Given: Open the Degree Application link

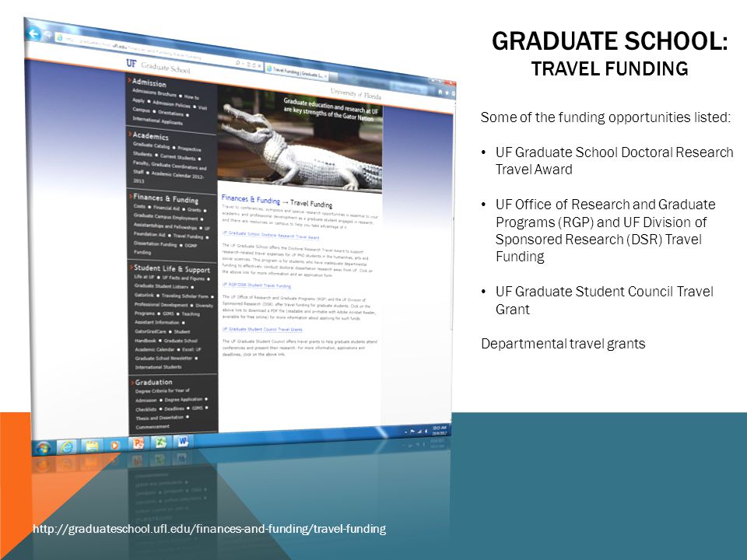Looking at the screenshot, I should pyautogui.click(x=184, y=400).
